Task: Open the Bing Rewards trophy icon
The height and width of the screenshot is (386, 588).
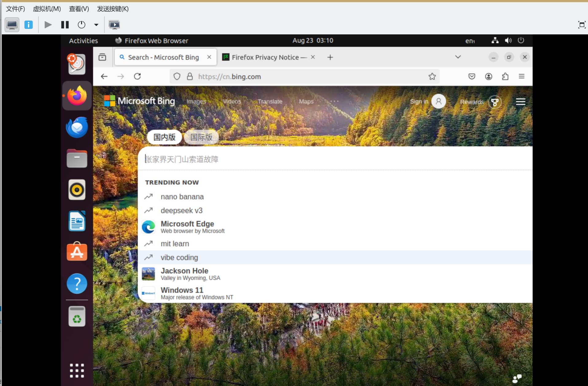Action: click(x=495, y=102)
